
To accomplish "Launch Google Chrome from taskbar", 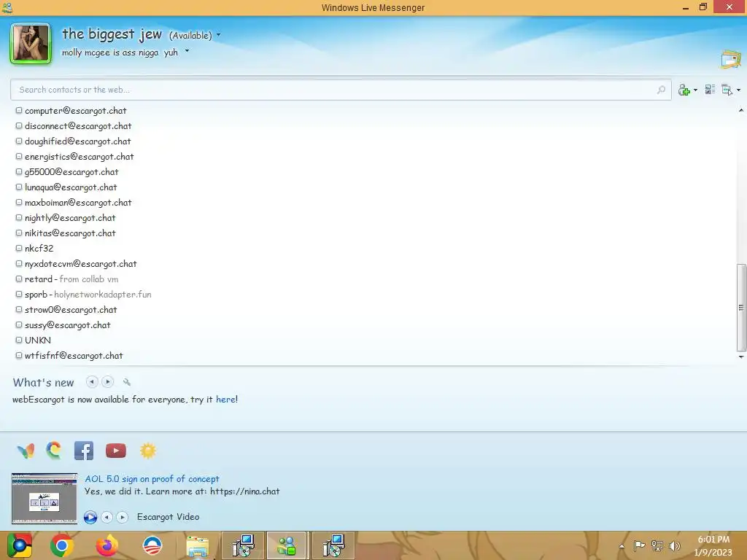I will [x=62, y=545].
